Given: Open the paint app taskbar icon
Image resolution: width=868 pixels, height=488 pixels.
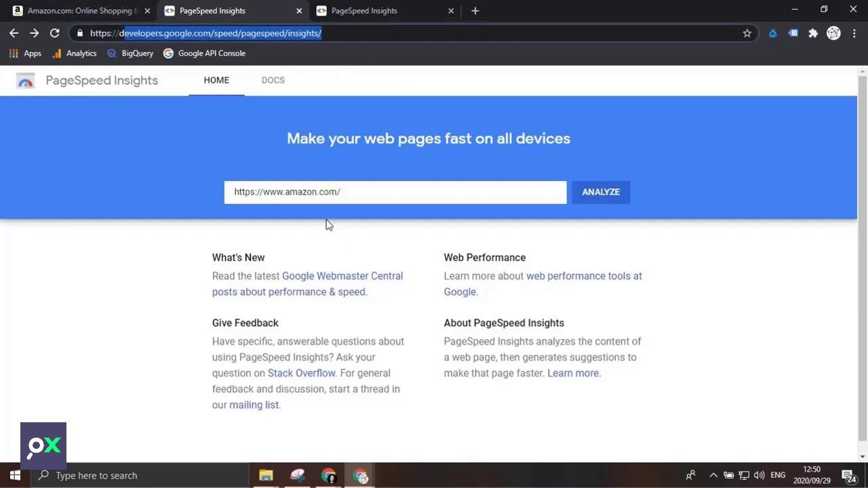Looking at the screenshot, I should click(297, 475).
